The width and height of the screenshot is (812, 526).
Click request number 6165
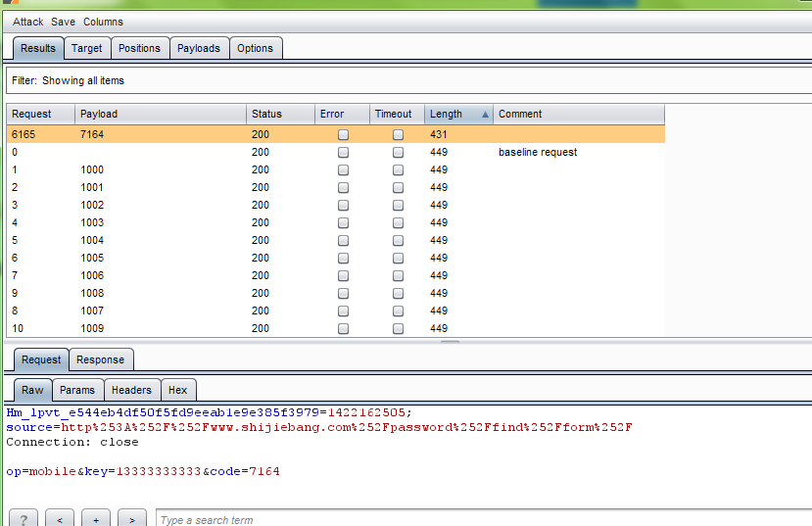click(24, 134)
